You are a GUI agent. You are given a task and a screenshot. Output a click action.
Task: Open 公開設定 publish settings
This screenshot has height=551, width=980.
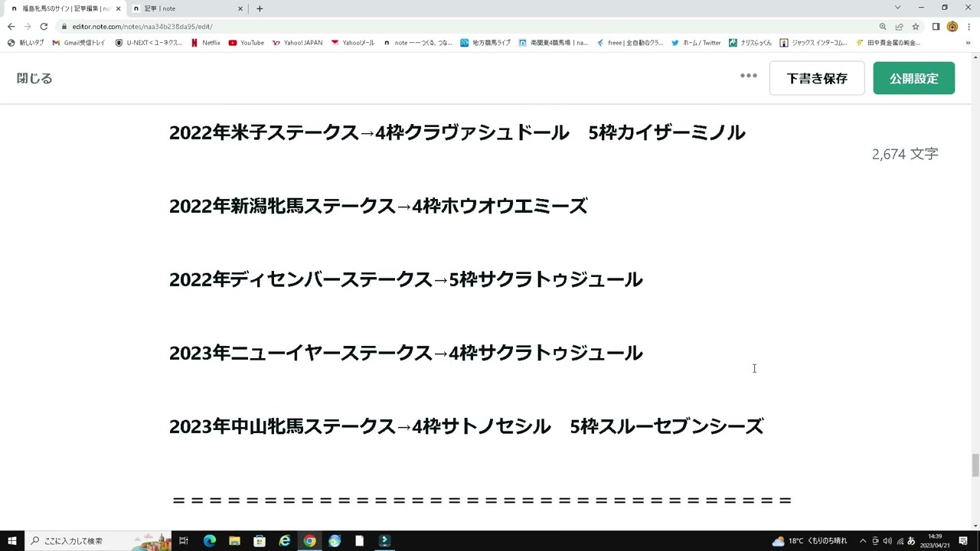click(x=913, y=77)
